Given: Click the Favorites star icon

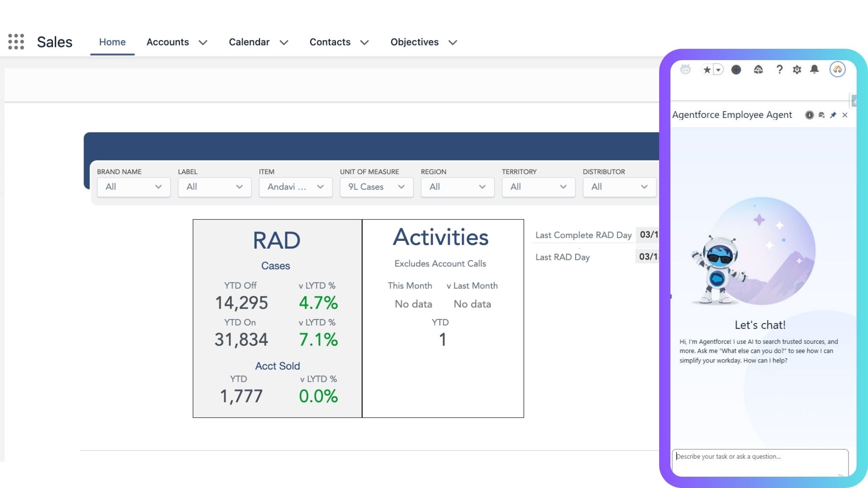Looking at the screenshot, I should pyautogui.click(x=707, y=70).
